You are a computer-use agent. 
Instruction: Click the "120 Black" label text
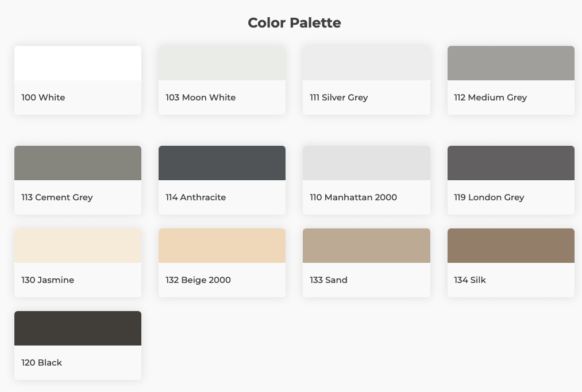coord(41,363)
